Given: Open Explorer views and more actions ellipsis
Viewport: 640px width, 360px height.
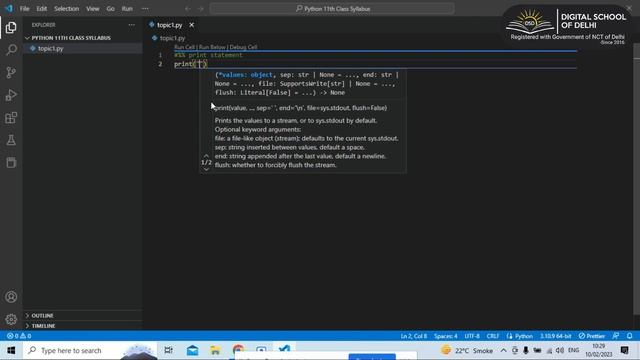Looking at the screenshot, I should pyautogui.click(x=131, y=25).
